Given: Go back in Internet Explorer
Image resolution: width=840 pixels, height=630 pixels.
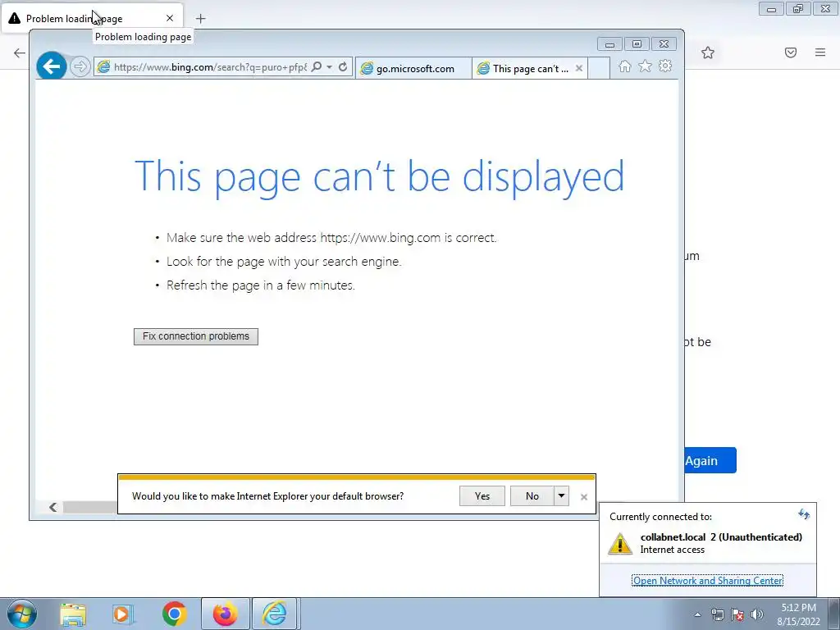Looking at the screenshot, I should coord(52,66).
